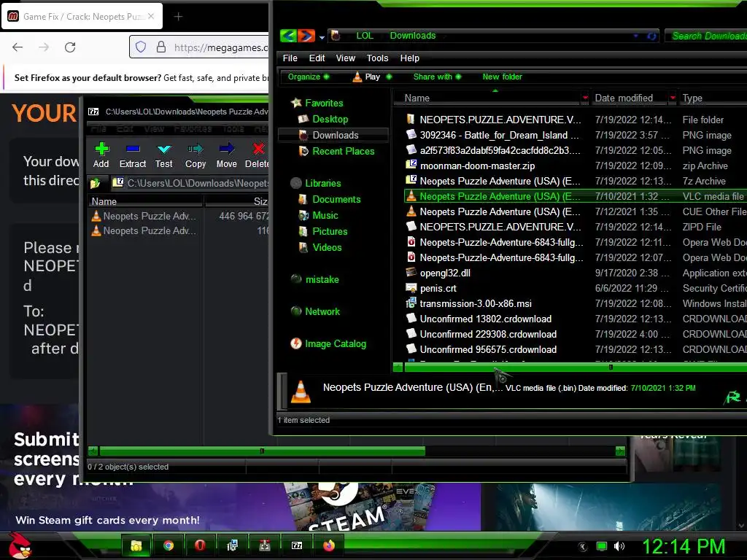The image size is (747, 560).
Task: Click the volume speaker tray icon
Action: (x=619, y=547)
